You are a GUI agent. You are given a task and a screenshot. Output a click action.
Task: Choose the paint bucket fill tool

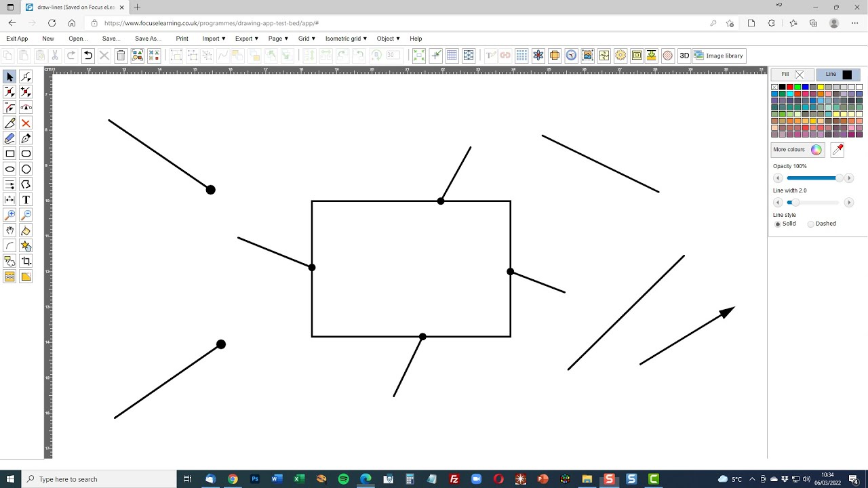click(x=26, y=230)
